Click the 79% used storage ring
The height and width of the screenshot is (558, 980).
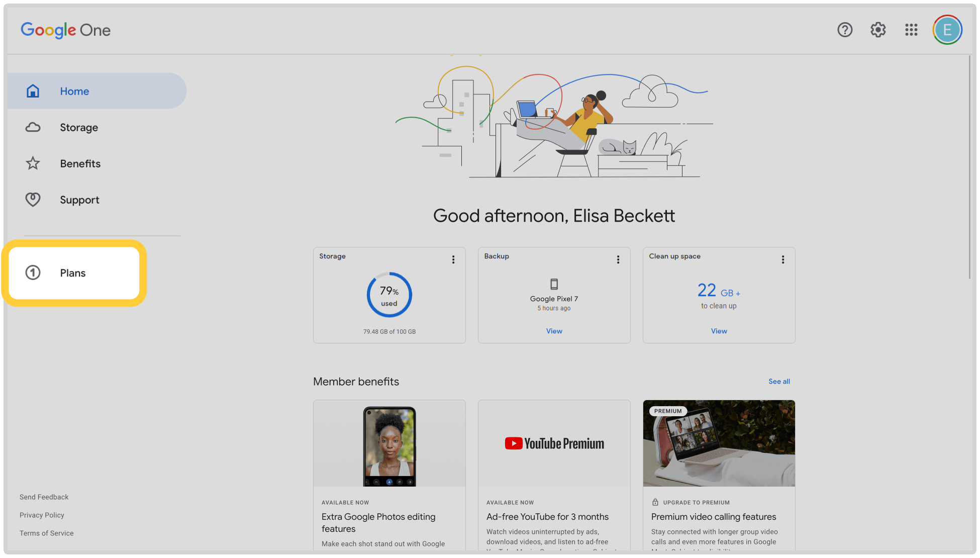[x=389, y=295]
